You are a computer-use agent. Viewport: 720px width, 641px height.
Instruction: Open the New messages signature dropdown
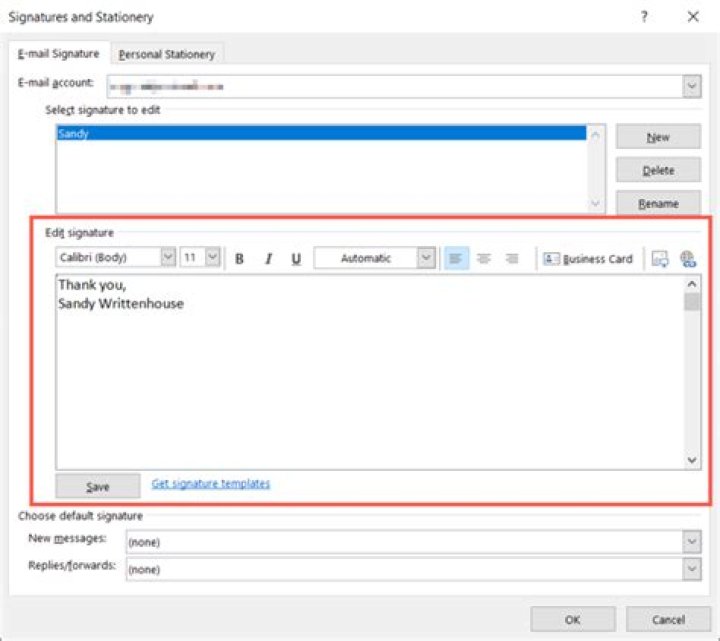point(692,542)
